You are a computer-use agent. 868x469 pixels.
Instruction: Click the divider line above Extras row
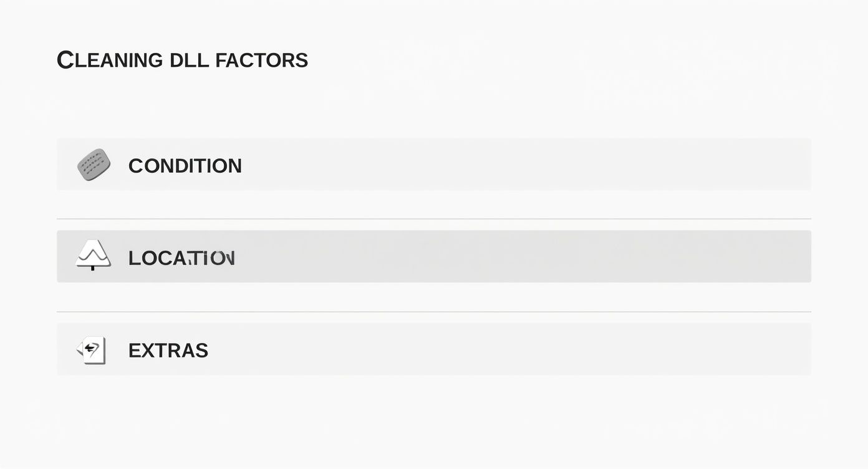pyautogui.click(x=433, y=312)
